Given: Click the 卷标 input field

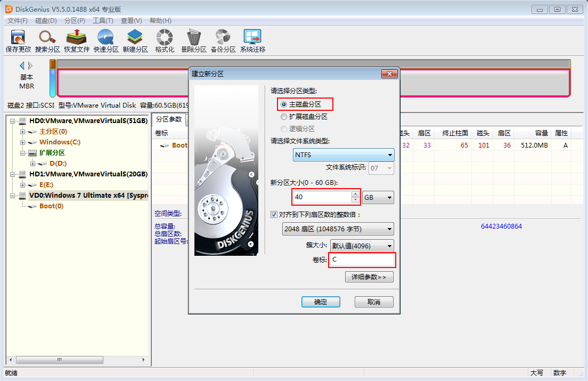Looking at the screenshot, I should click(362, 260).
